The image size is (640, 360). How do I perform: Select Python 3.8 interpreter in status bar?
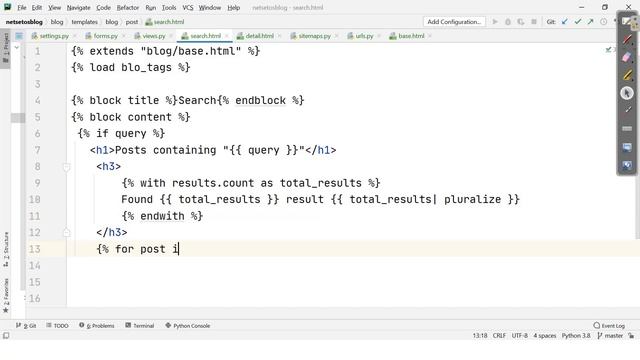coord(576,336)
